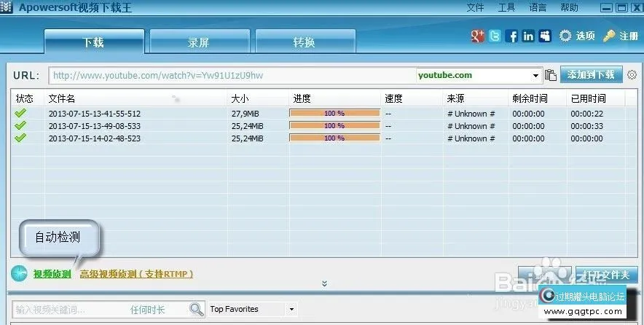Open the 工具 menu

[506, 8]
